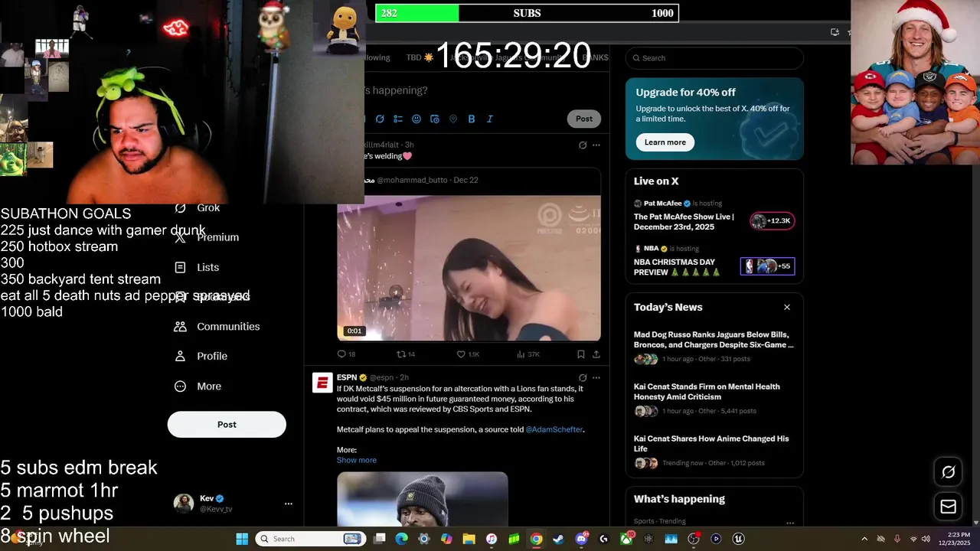Open File Explorer from taskbar

(x=469, y=539)
